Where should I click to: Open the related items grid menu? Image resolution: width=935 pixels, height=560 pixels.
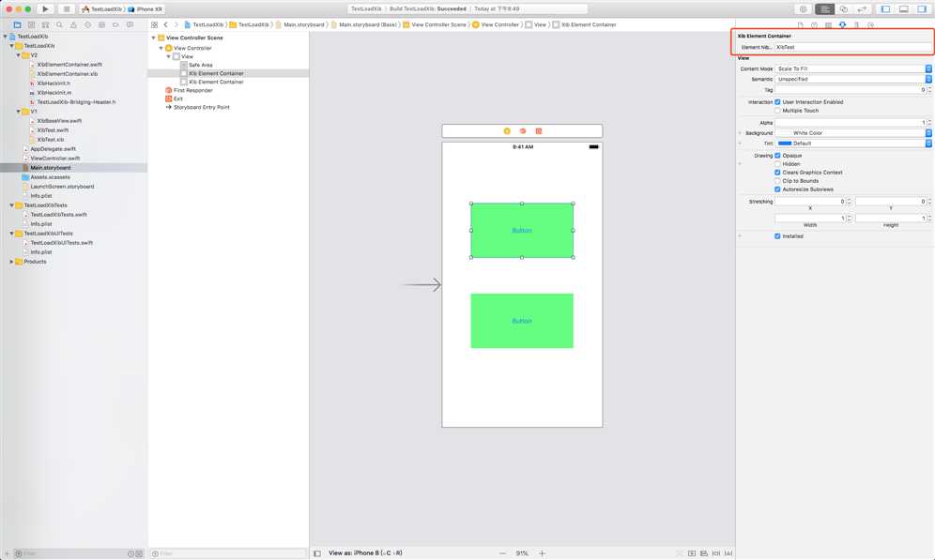tap(155, 25)
